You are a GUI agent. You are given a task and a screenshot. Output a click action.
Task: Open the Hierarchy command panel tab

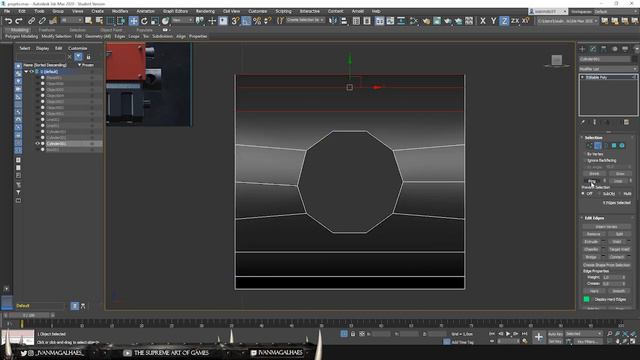(604, 49)
